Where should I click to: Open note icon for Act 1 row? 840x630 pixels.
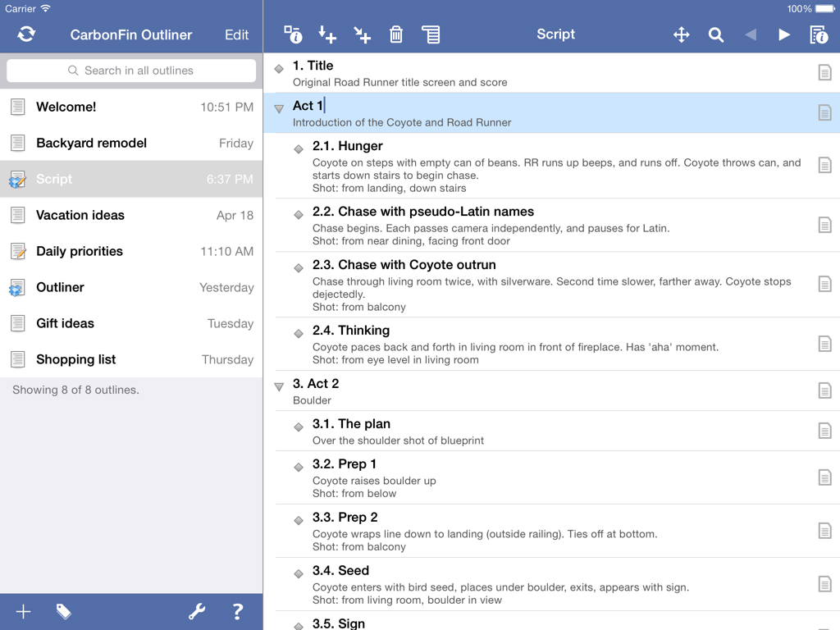pos(824,112)
